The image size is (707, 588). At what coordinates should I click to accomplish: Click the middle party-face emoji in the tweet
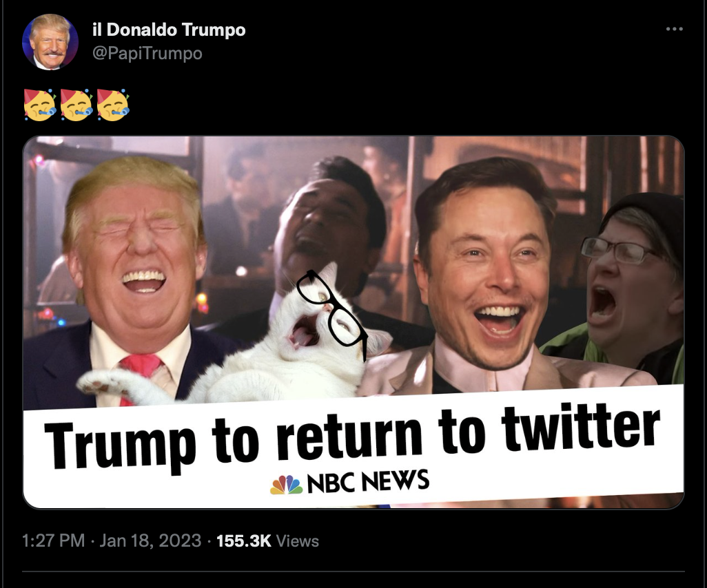click(76, 105)
